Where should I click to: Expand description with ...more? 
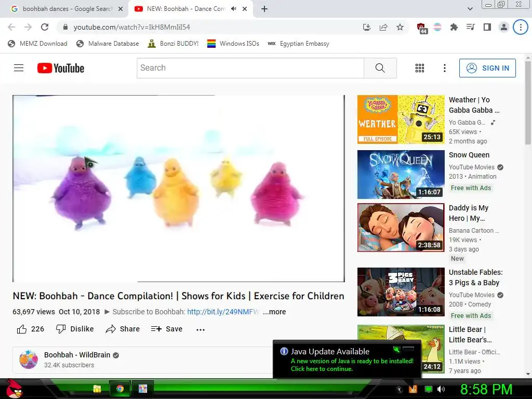click(274, 312)
